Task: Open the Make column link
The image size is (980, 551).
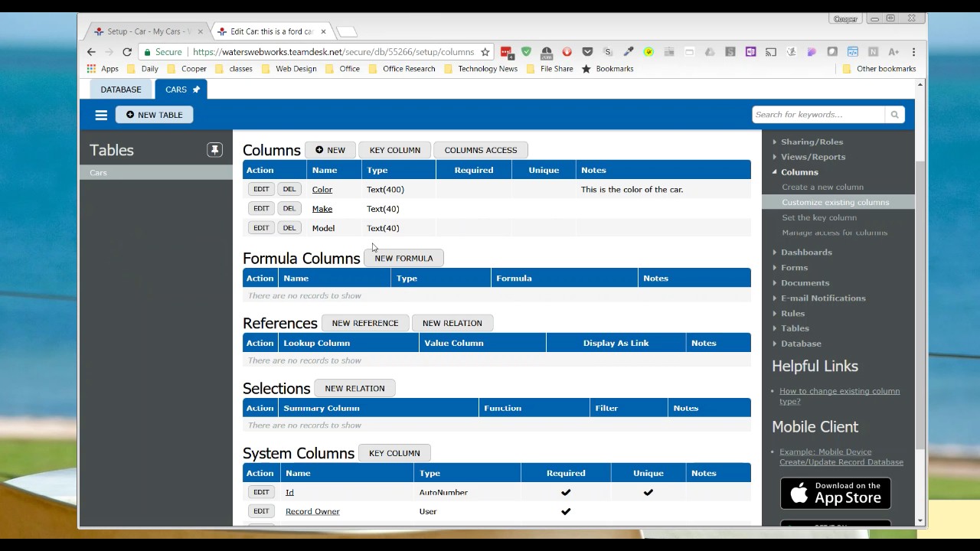Action: coord(322,209)
